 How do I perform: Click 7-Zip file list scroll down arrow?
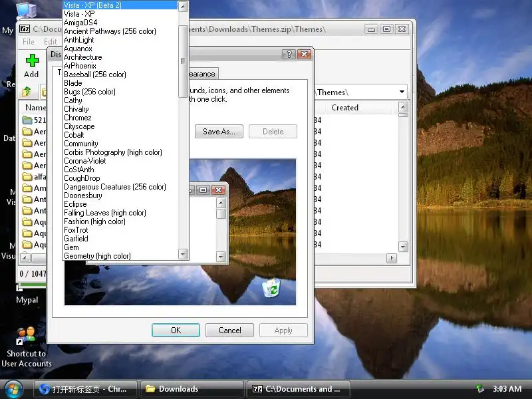click(x=403, y=247)
